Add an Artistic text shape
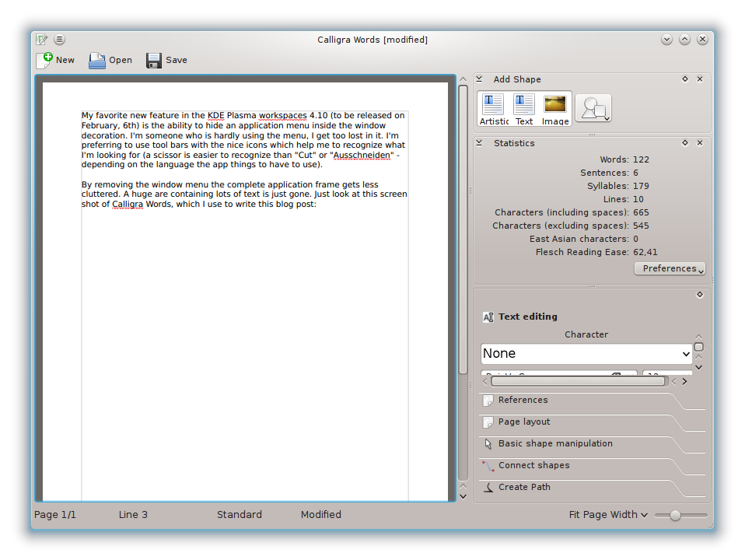The image size is (745, 560). coord(493,108)
